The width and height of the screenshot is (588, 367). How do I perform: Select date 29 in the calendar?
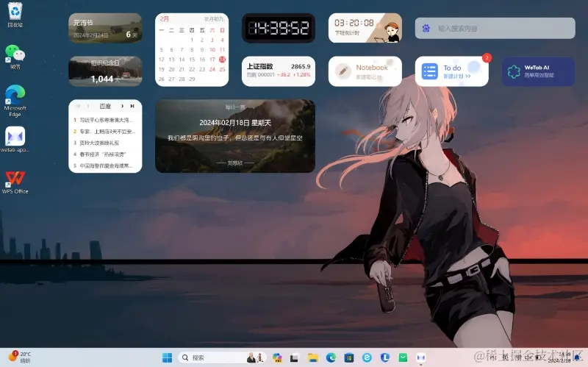[192, 79]
